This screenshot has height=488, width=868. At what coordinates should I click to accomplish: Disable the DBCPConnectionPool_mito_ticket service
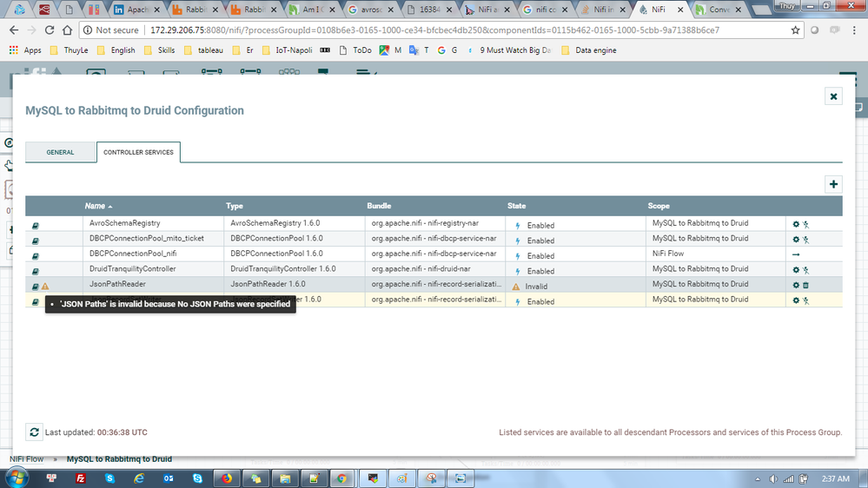pyautogui.click(x=806, y=240)
